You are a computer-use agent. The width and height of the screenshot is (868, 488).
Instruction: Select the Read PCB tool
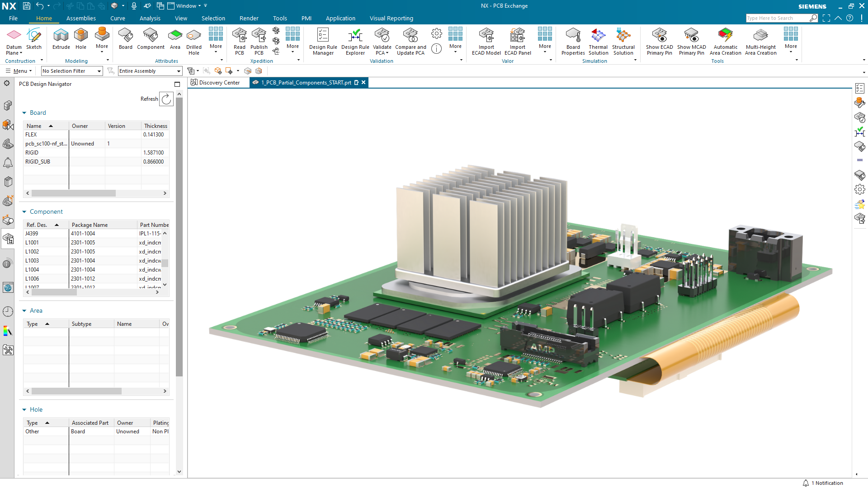click(239, 41)
